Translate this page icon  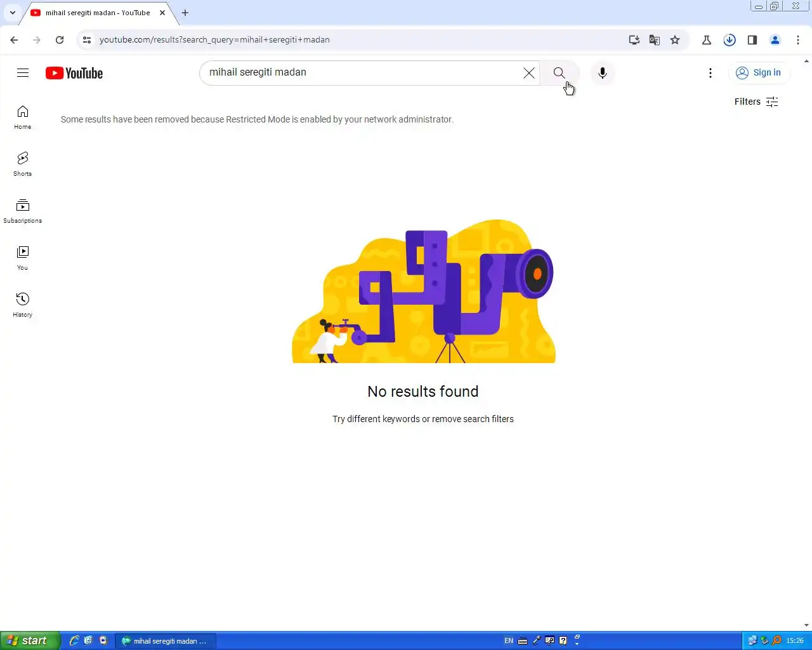[655, 40]
